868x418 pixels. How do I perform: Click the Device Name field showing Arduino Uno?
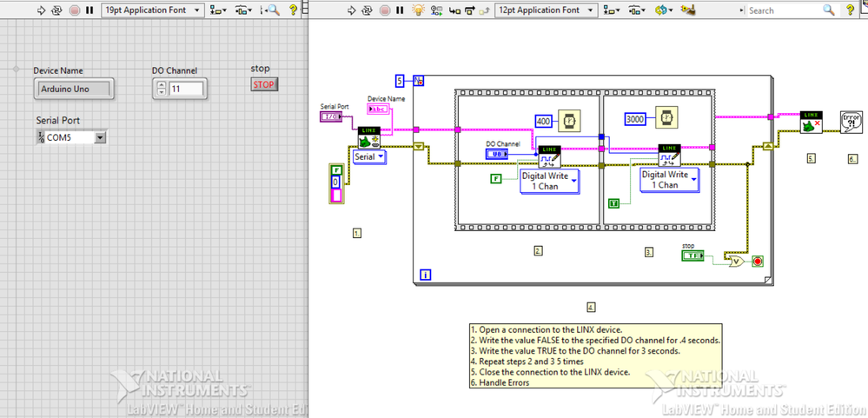[74, 89]
